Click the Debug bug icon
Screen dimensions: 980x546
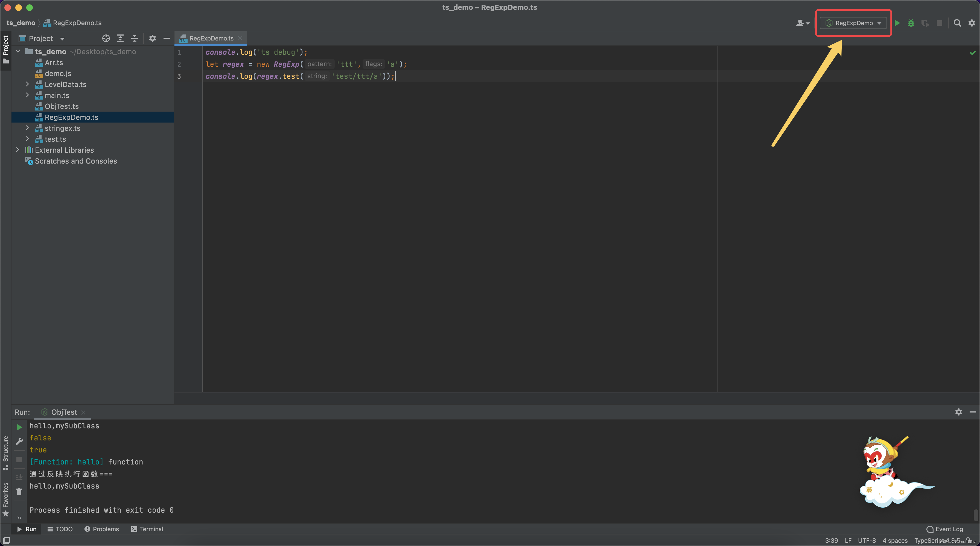911,23
